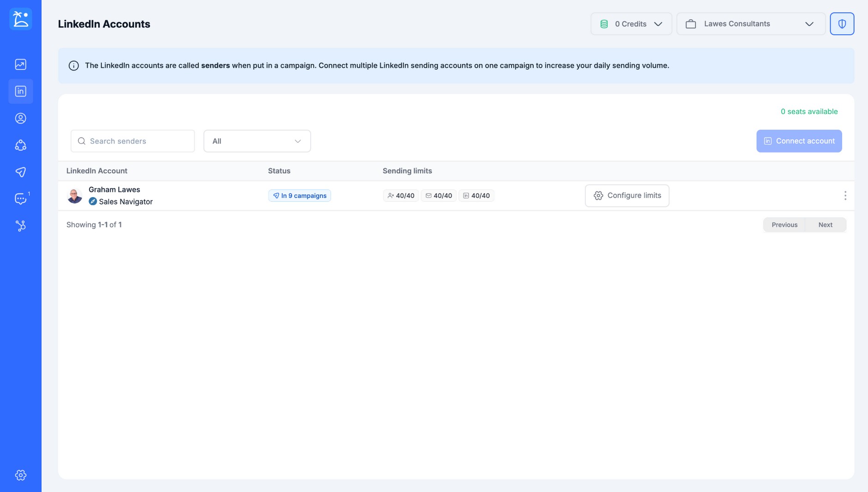868x492 pixels.
Task: Expand the 0 Credits dropdown
Action: 631,24
